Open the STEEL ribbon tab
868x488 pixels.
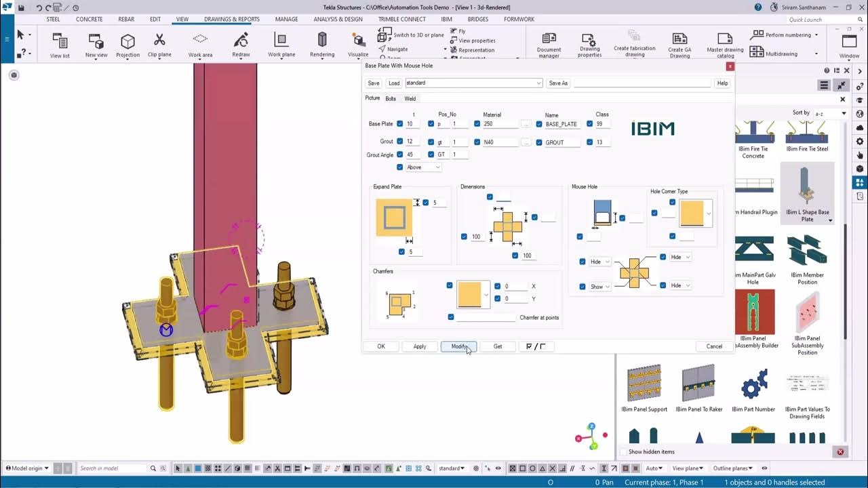pyautogui.click(x=53, y=19)
